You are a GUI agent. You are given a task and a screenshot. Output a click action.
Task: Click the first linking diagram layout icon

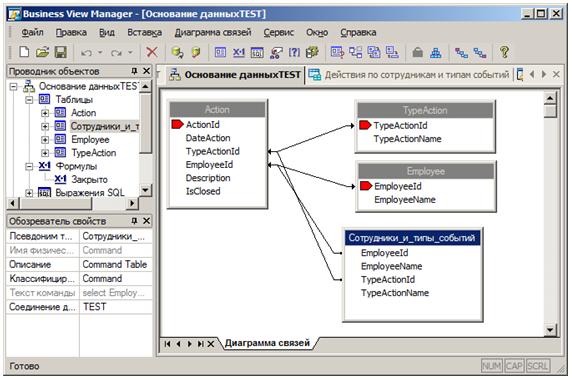pyautogui.click(x=337, y=52)
